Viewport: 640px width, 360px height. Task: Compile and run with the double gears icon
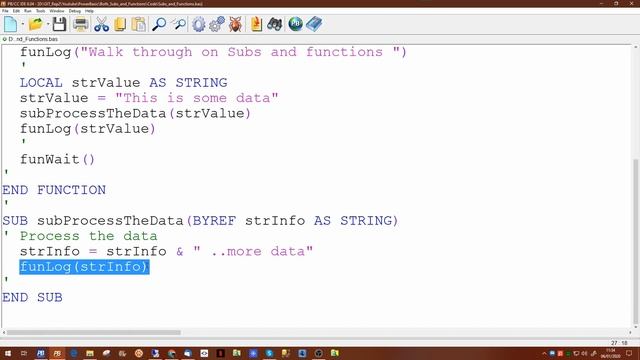point(217,24)
